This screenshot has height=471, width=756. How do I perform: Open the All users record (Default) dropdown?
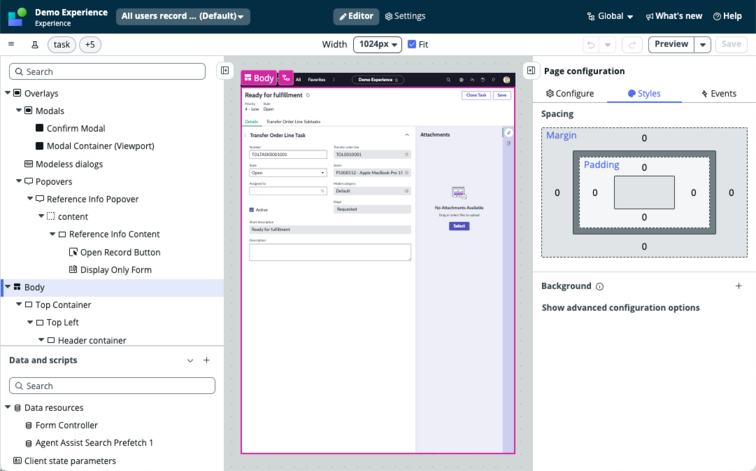point(183,16)
